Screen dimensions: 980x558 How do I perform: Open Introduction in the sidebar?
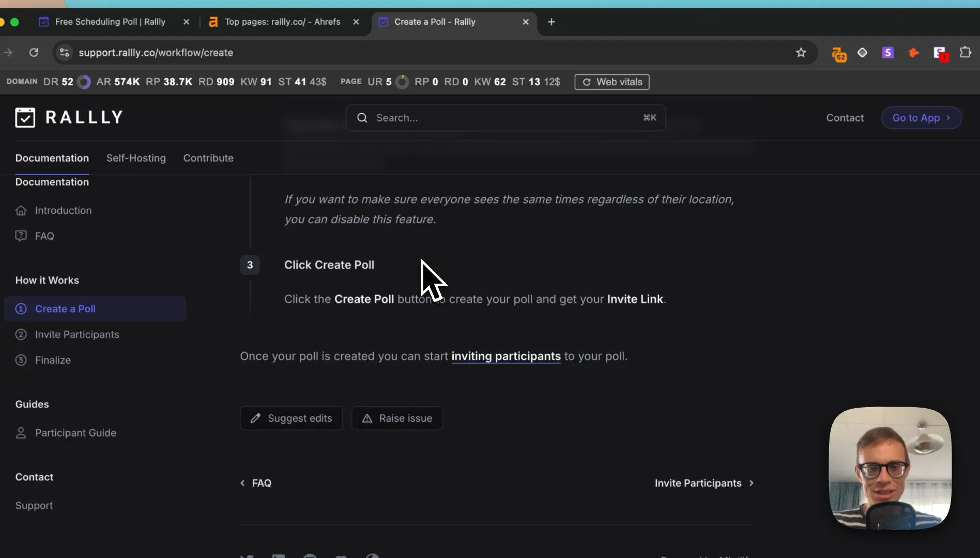pyautogui.click(x=63, y=210)
